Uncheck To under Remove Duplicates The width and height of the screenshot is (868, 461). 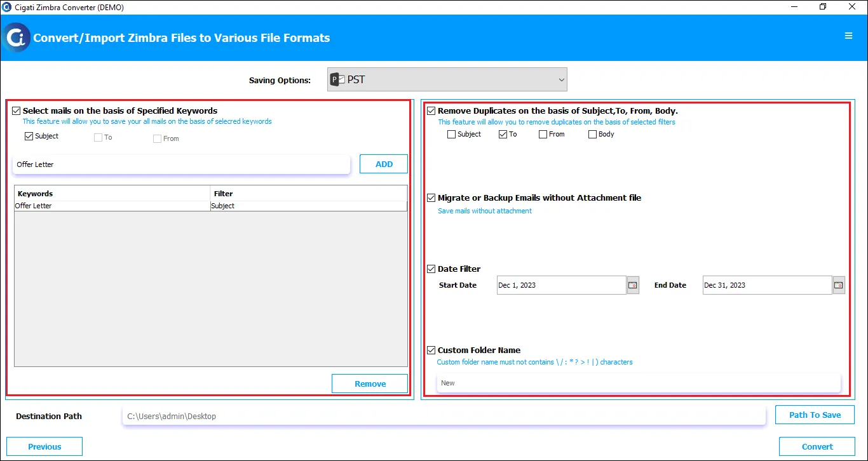(503, 134)
